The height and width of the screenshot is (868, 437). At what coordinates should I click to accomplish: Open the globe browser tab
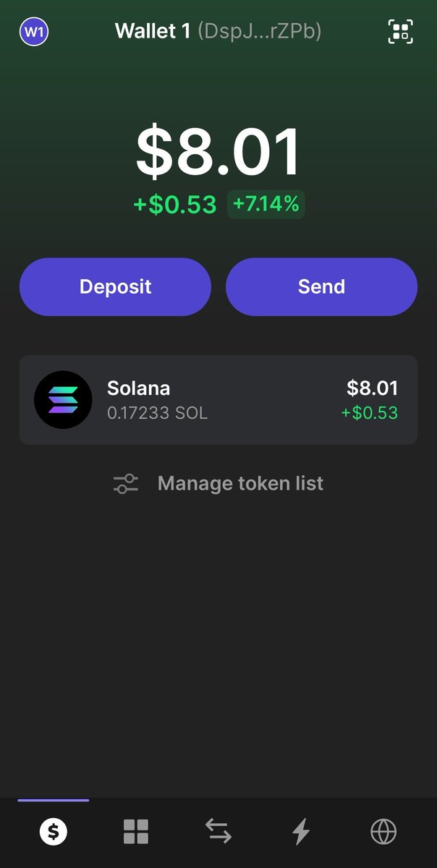pos(383,832)
